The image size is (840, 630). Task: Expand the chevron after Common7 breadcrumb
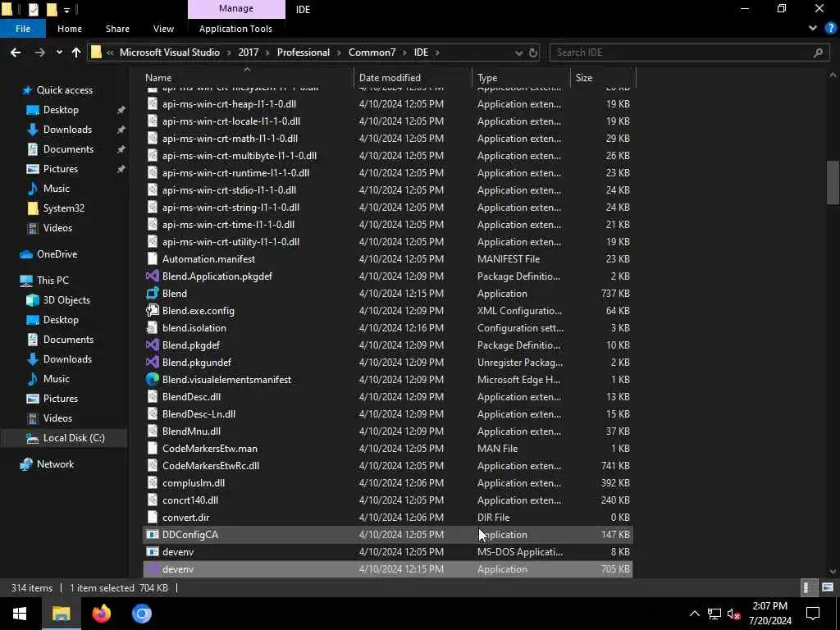point(405,52)
